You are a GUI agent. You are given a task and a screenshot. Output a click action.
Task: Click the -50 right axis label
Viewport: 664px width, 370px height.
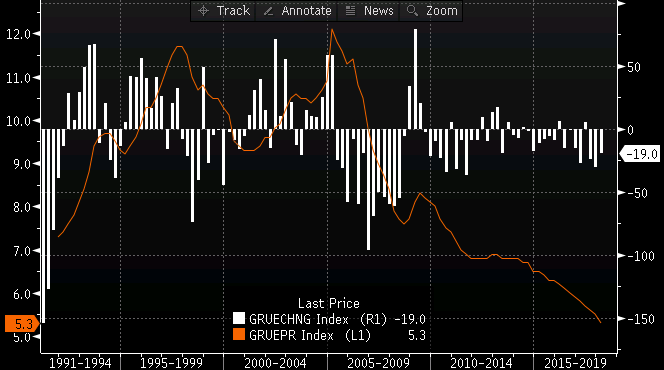click(637, 193)
